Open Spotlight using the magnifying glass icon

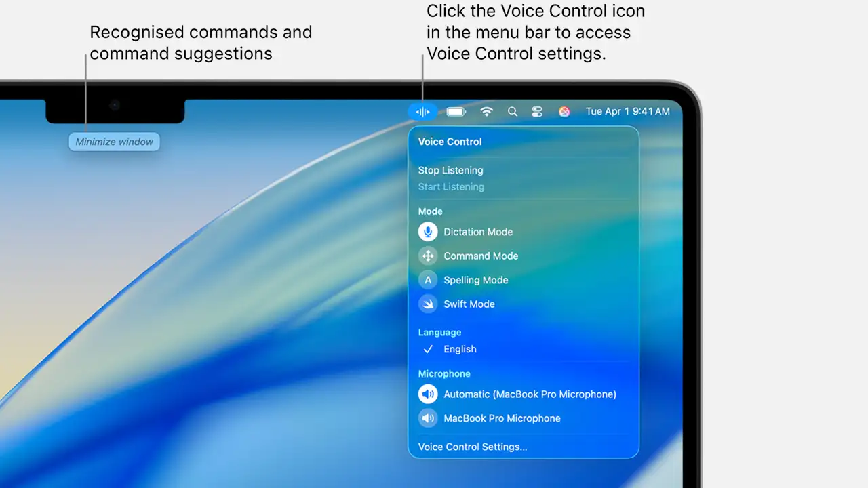tap(513, 111)
